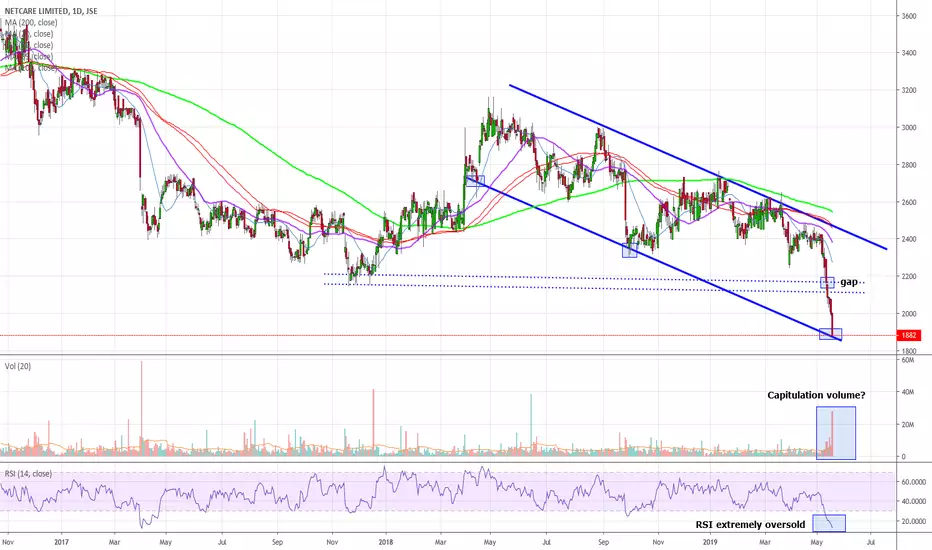Viewport: 932px width, 550px height.
Task: Click the 20.0000 RSI axis label
Action: (x=914, y=521)
